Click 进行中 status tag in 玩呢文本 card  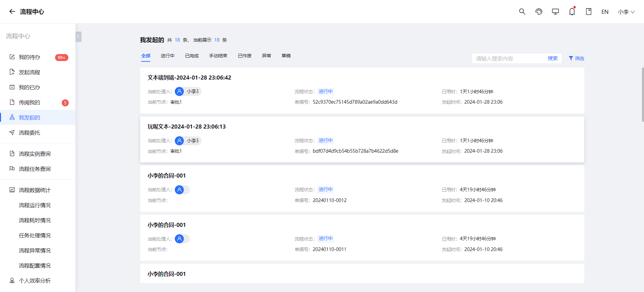[x=326, y=140]
